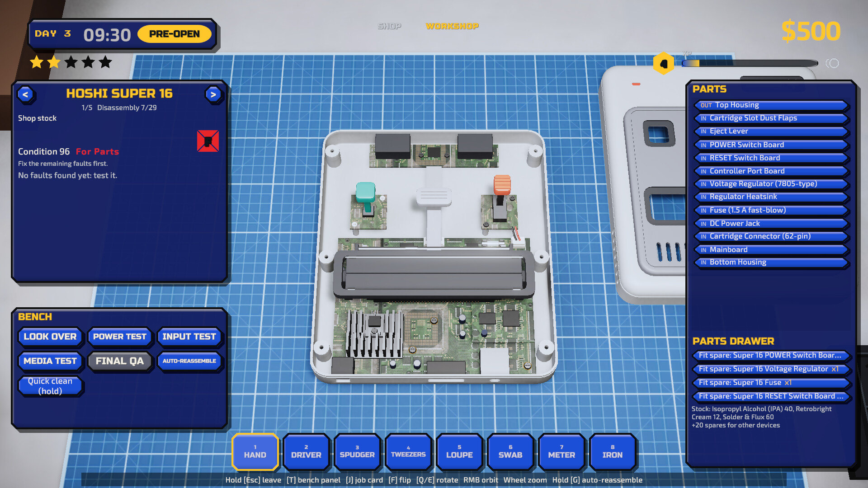
Task: Switch to the Workshop tab
Action: click(452, 26)
